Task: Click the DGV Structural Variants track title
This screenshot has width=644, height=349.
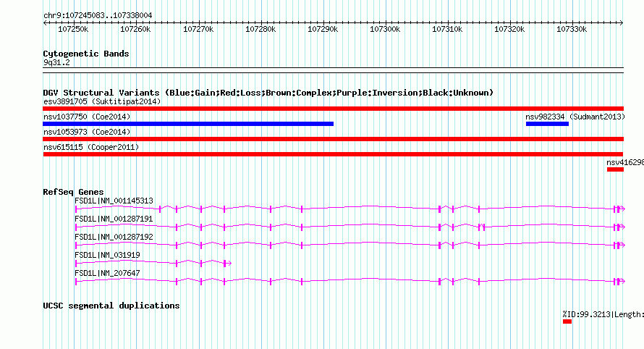Action: click(268, 93)
